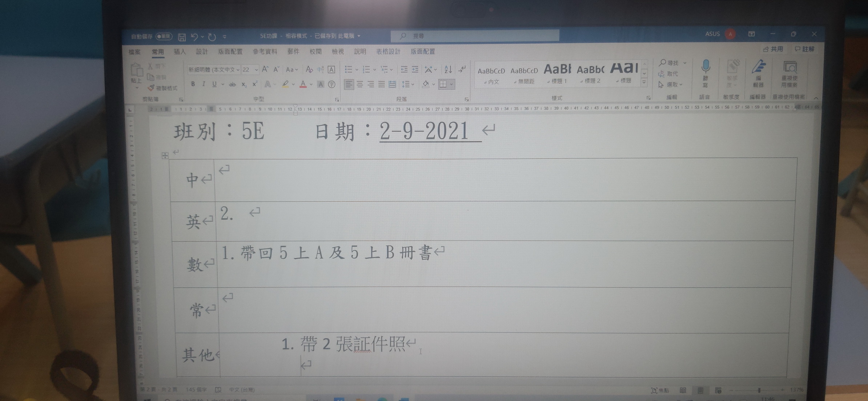Image resolution: width=868 pixels, height=401 pixels.
Task: Open the font name dropdown
Action: click(x=238, y=70)
